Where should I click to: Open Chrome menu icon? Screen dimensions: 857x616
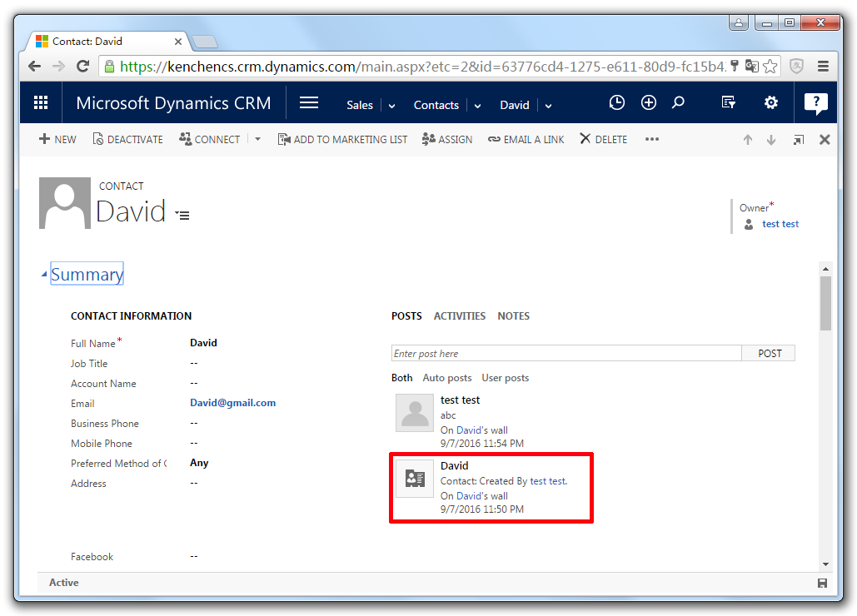click(823, 66)
